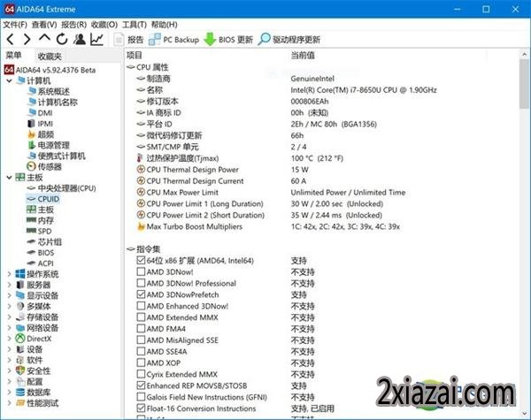Go back with the left arrow icon
Viewport: 531px width, 420px height.
click(10, 39)
